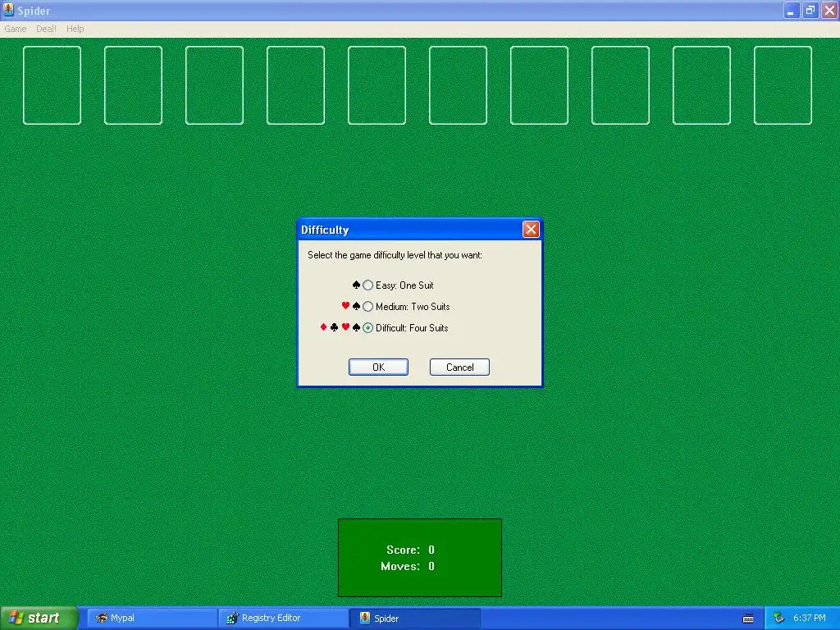
Task: Switch to Mypal in the taskbar
Action: 153,618
